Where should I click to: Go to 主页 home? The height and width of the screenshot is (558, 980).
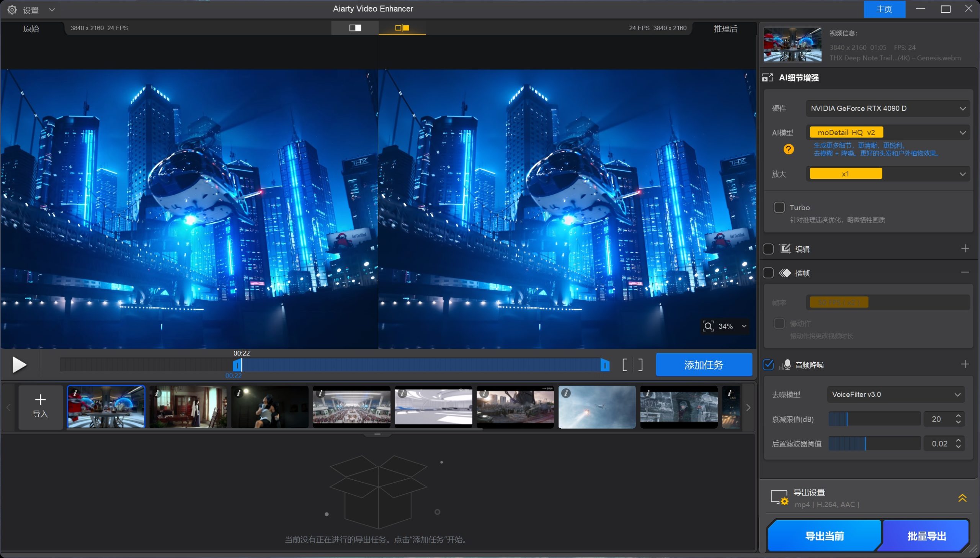884,9
